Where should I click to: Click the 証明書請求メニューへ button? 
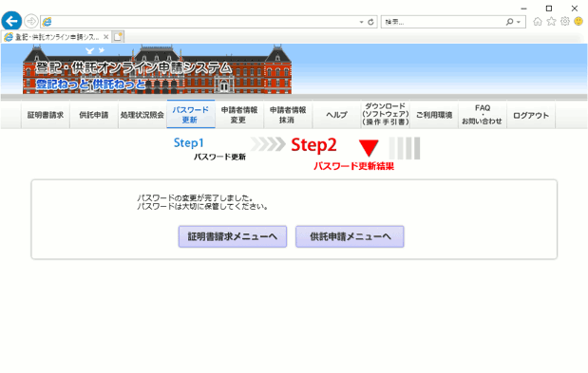coord(233,236)
